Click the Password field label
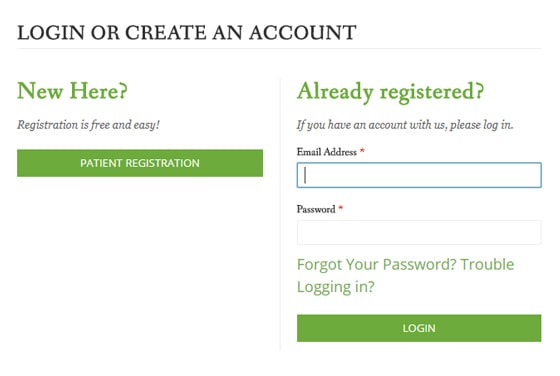This screenshot has height=376, width=560. (316, 209)
